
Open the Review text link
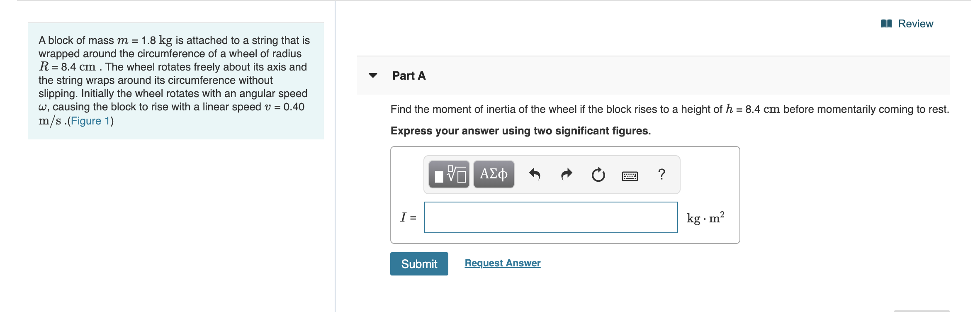click(915, 24)
